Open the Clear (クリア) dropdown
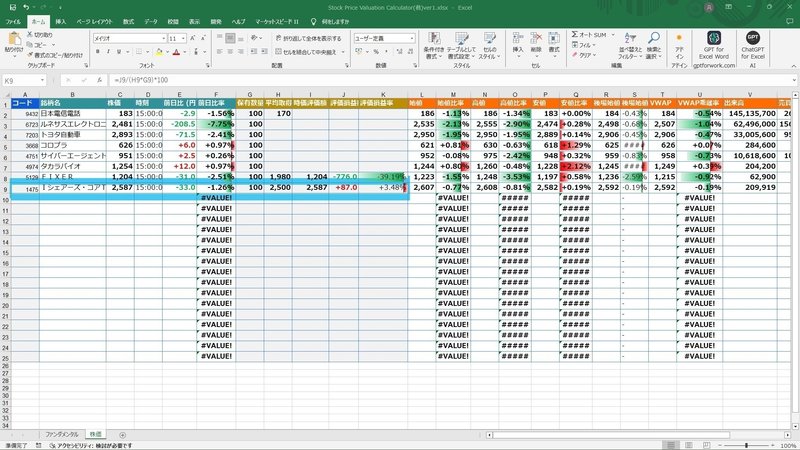Viewport: 800px width, 450px height. coord(582,55)
